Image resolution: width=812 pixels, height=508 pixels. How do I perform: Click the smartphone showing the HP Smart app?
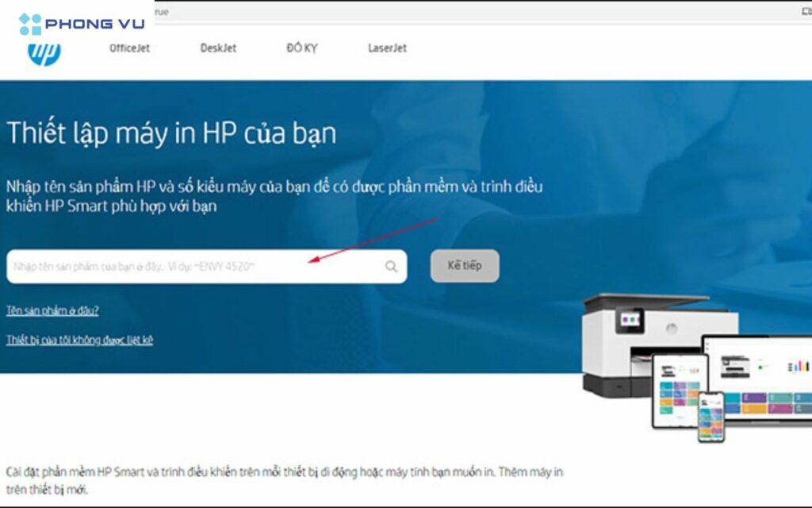tap(710, 416)
